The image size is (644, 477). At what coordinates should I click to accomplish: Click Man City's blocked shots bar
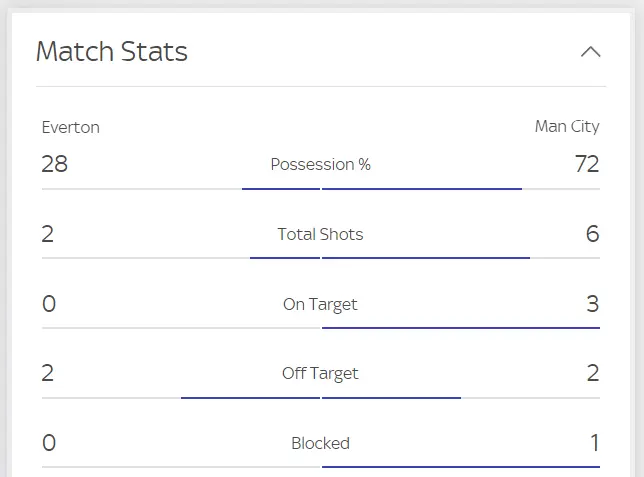(x=461, y=466)
